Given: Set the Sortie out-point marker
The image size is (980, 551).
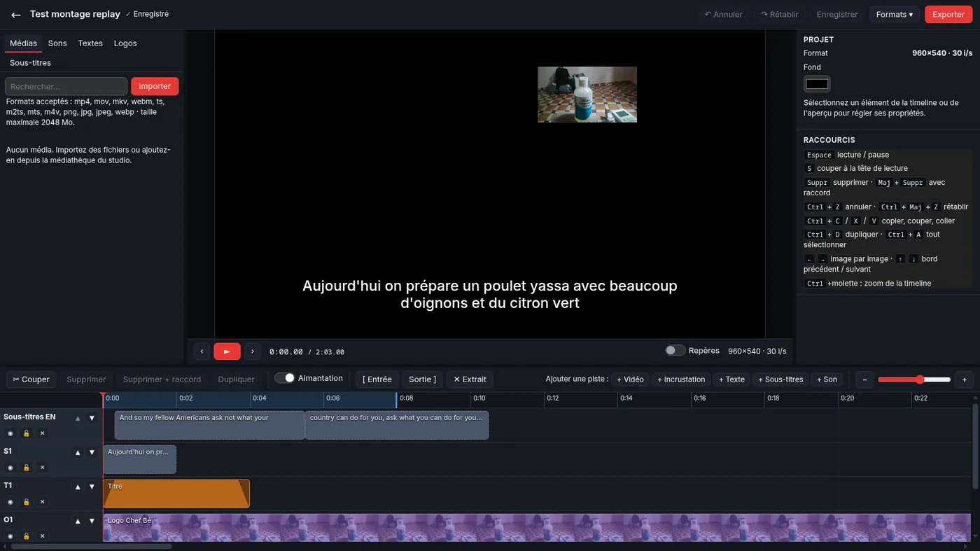Looking at the screenshot, I should [x=422, y=379].
